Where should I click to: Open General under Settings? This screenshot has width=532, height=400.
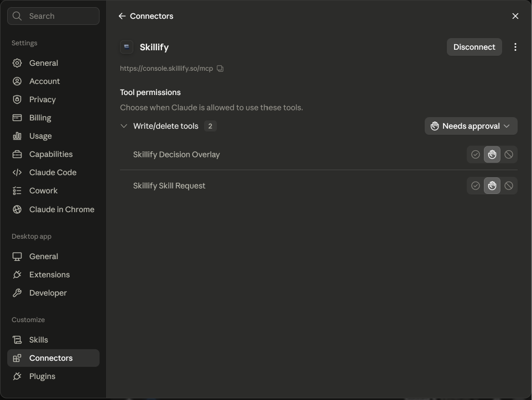pos(53,63)
